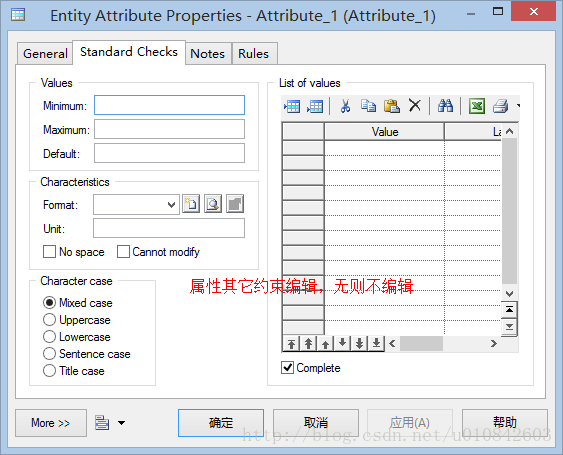Click the Value column header

tap(385, 132)
